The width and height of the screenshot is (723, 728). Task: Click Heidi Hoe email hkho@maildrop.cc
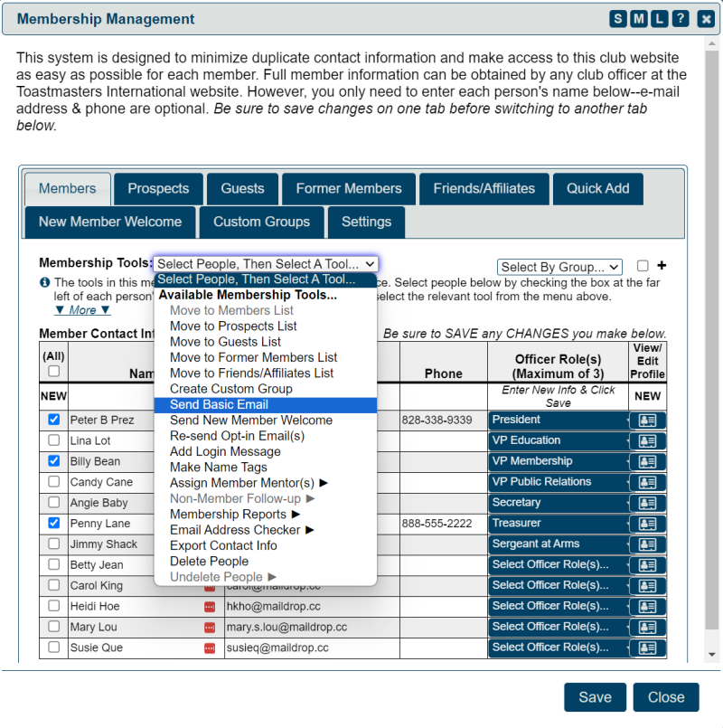[273, 606]
